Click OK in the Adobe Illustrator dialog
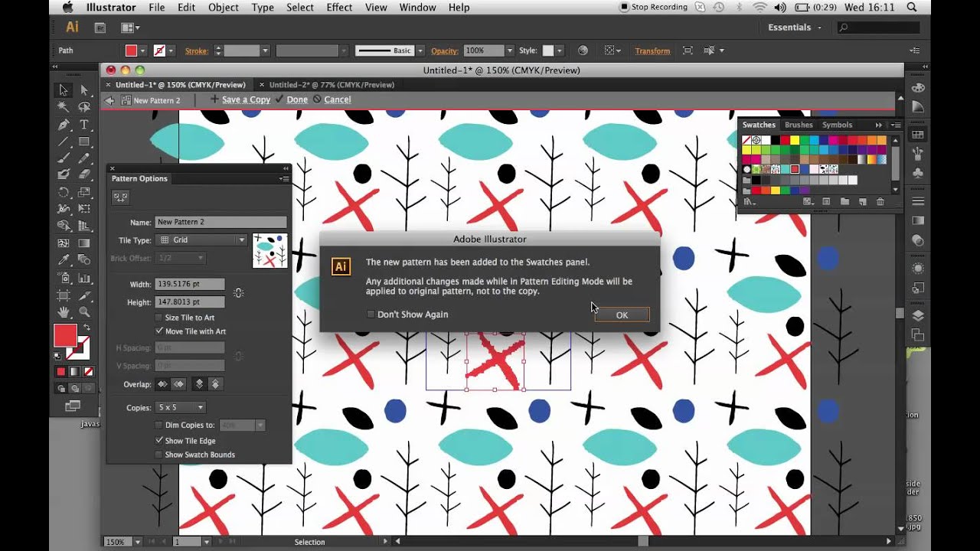The height and width of the screenshot is (551, 980). click(622, 315)
